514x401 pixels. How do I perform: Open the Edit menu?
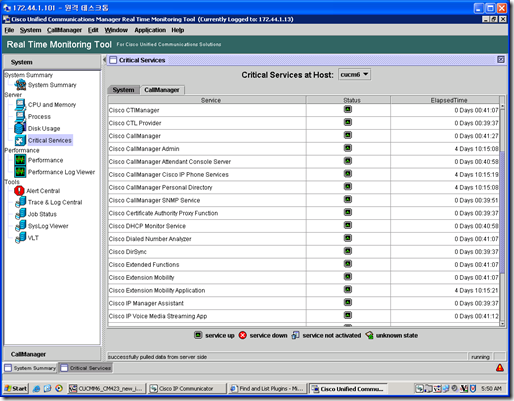[x=93, y=30]
